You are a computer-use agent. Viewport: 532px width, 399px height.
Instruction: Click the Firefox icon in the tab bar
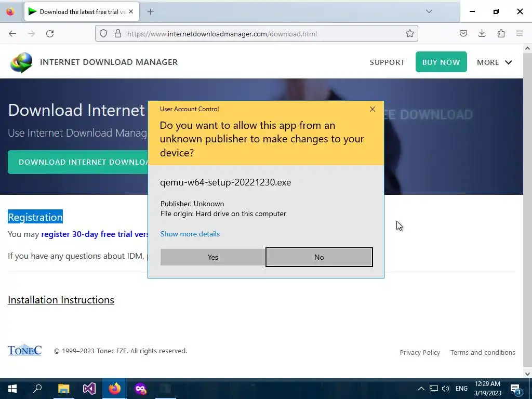pyautogui.click(x=10, y=12)
